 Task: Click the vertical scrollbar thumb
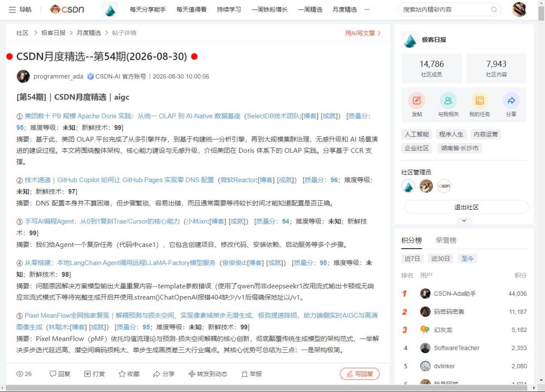(x=541, y=14)
